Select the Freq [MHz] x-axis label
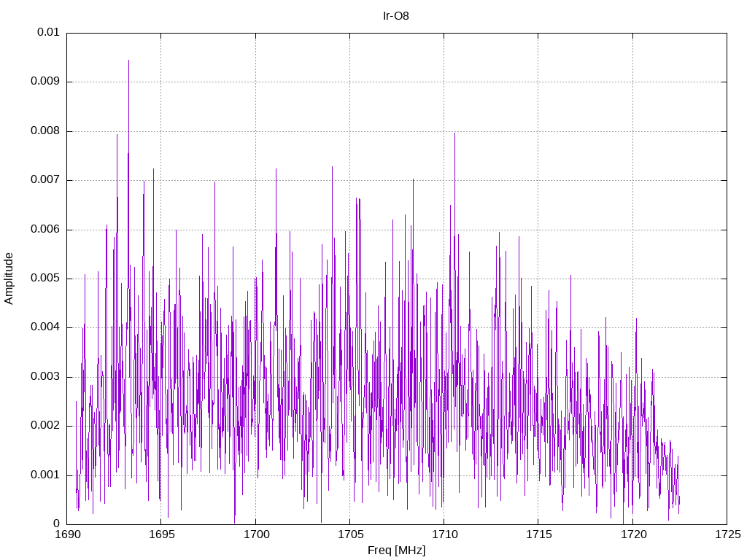The height and width of the screenshot is (560, 747). [396, 551]
